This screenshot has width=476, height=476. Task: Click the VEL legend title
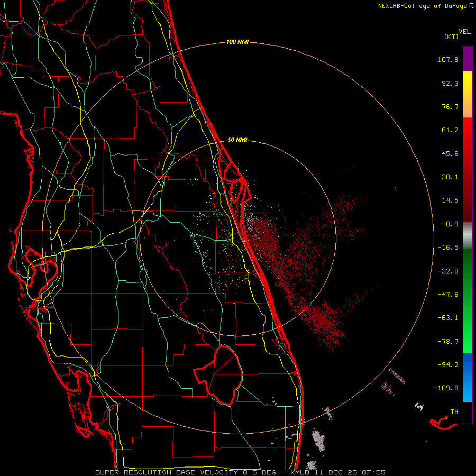click(x=465, y=32)
